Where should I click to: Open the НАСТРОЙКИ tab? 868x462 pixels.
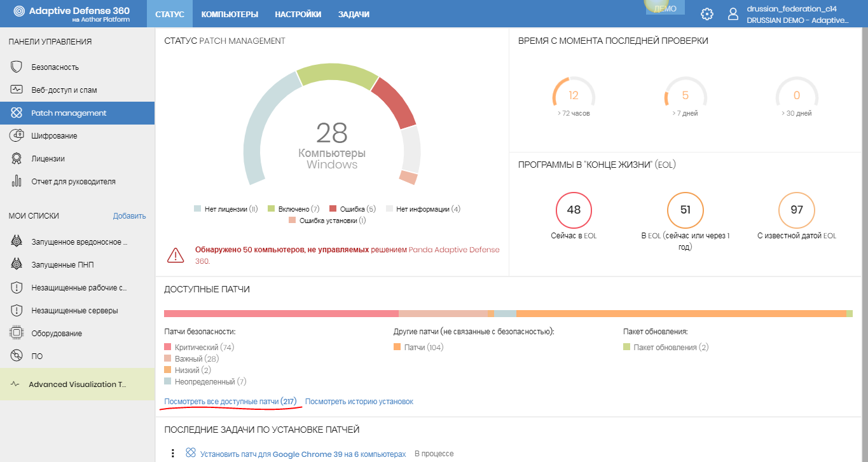(298, 14)
